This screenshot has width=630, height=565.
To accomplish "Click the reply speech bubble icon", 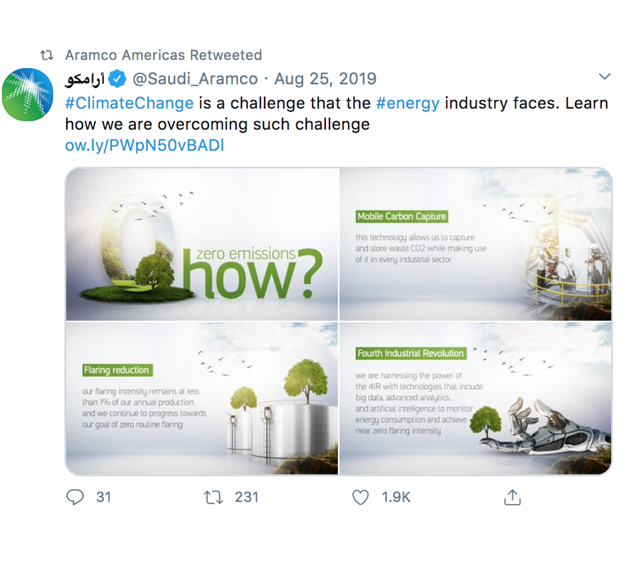I will 75,497.
